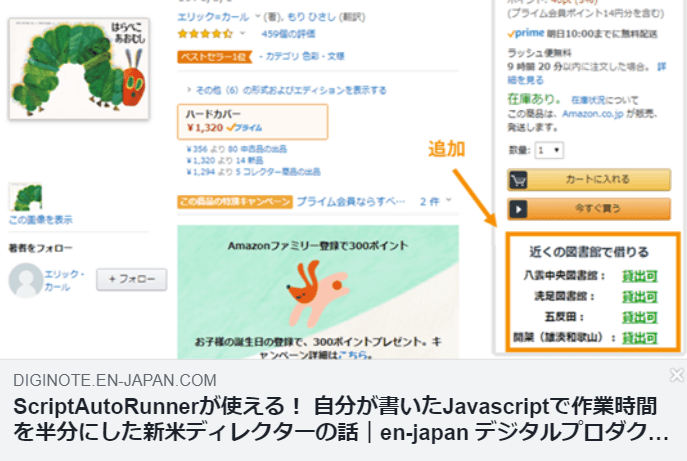Screen dimensions: 687x461
Task: Click the author avatar icon
Action: pyautogui.click(x=26, y=281)
